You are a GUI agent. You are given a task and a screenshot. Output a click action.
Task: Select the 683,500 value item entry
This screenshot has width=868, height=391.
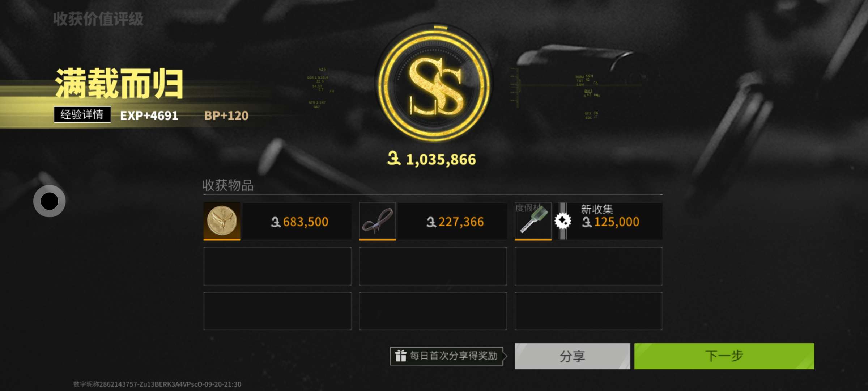tap(277, 221)
